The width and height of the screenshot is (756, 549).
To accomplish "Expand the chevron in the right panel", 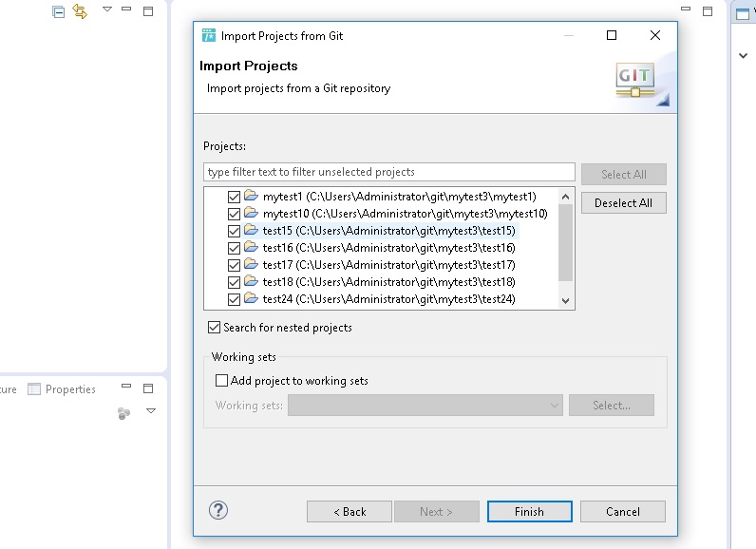I will (743, 55).
